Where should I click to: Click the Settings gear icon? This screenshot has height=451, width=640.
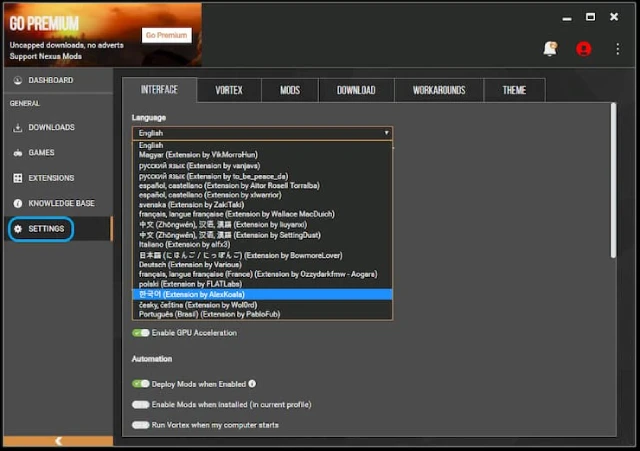(18, 229)
